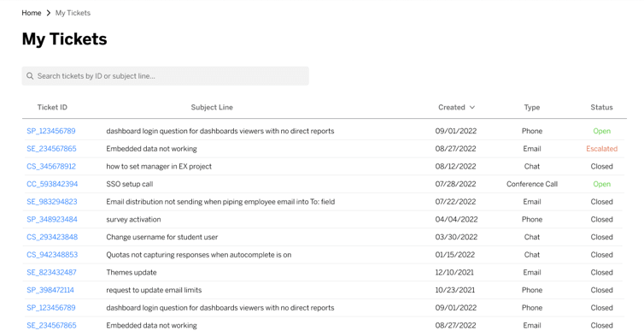Open ticket SP_123456789 with Open status
This screenshot has width=644, height=331.
(x=51, y=131)
